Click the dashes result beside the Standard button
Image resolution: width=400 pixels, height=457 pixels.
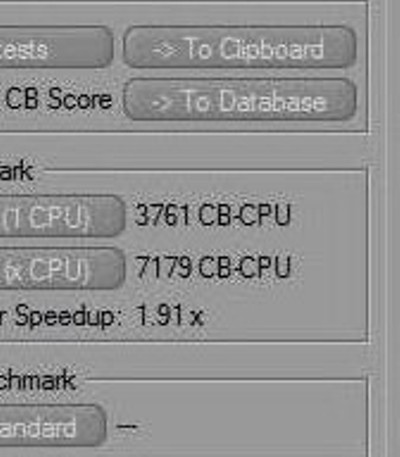click(127, 426)
